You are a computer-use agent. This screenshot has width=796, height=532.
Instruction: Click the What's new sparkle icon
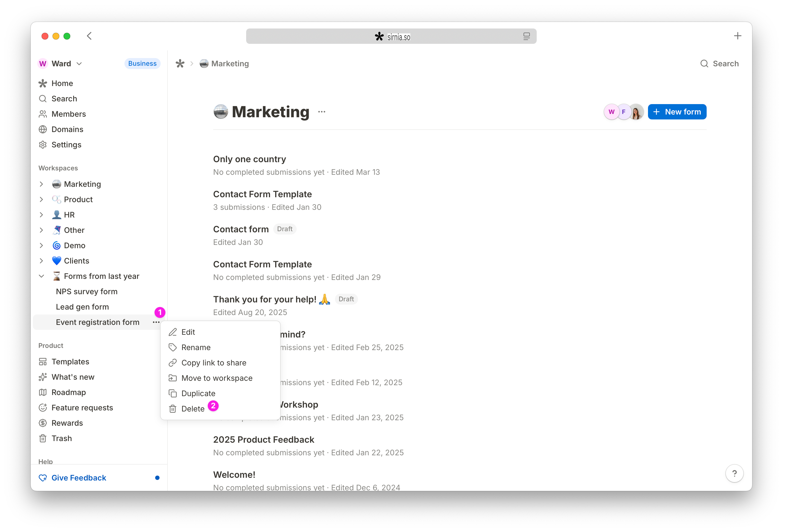click(x=43, y=377)
